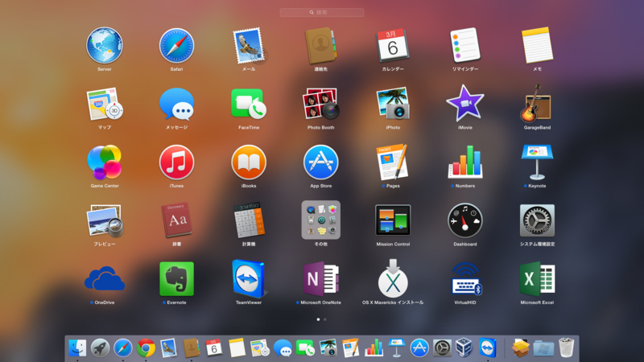
Task: Launch VirtualHID app
Action: coord(465,278)
